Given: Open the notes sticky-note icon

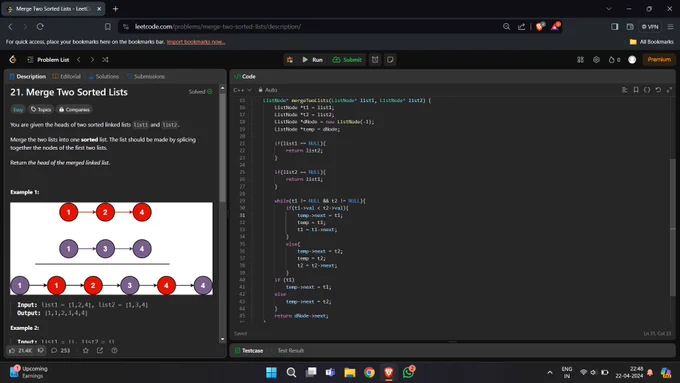Looking at the screenshot, I should pos(390,59).
